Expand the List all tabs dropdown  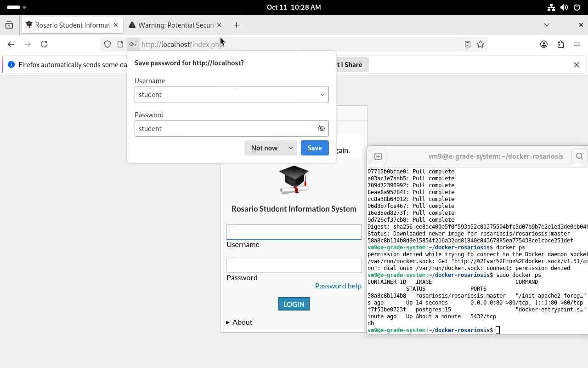point(547,25)
